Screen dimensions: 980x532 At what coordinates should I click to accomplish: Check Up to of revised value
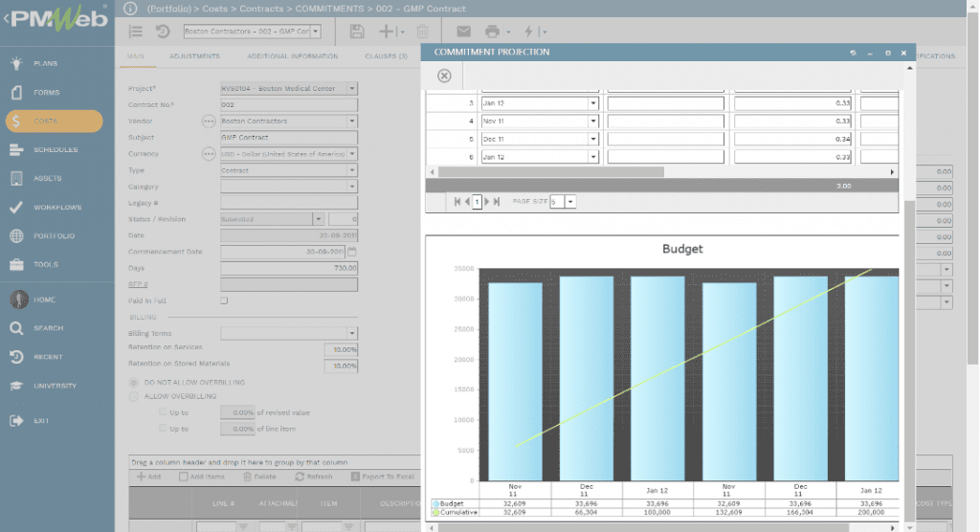(163, 412)
